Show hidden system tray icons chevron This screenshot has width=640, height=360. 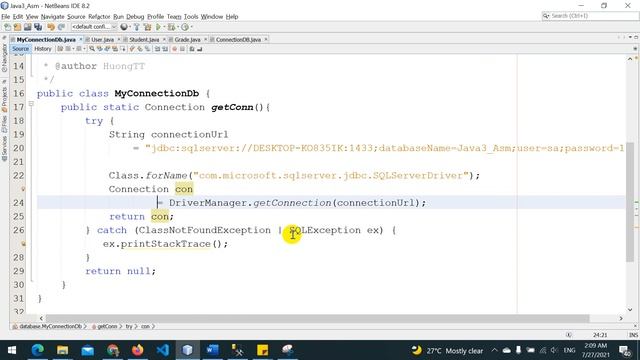pyautogui.click(x=494, y=350)
